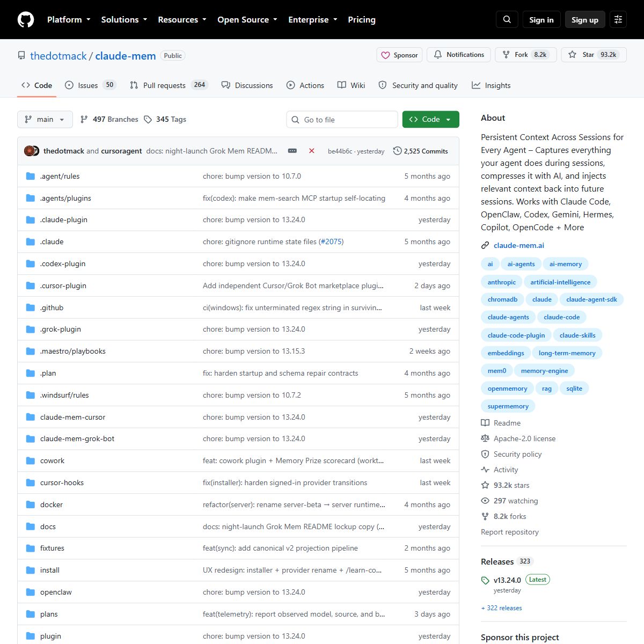The width and height of the screenshot is (644, 644).
Task: Click thedotmack's avatar in the commit bar
Action: pos(29,151)
